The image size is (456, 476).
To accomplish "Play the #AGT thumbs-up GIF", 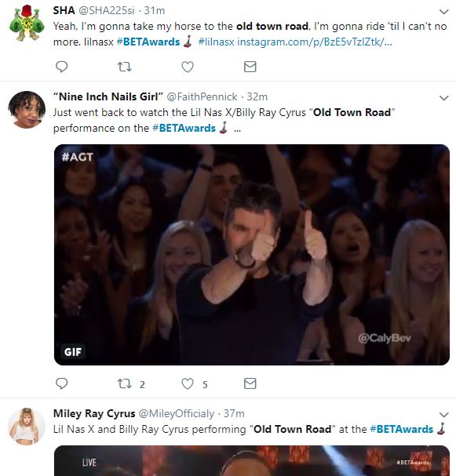I will pyautogui.click(x=251, y=255).
